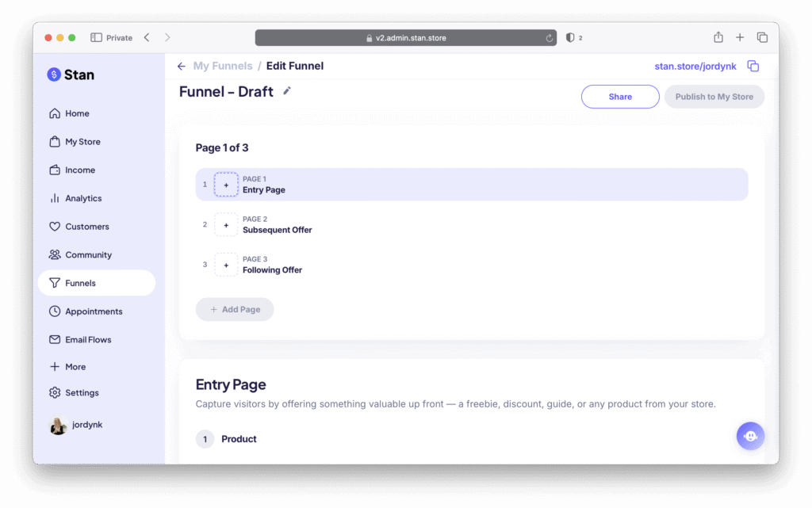The height and width of the screenshot is (508, 812).
Task: Click the Entry Page section heading
Action: pyautogui.click(x=231, y=384)
